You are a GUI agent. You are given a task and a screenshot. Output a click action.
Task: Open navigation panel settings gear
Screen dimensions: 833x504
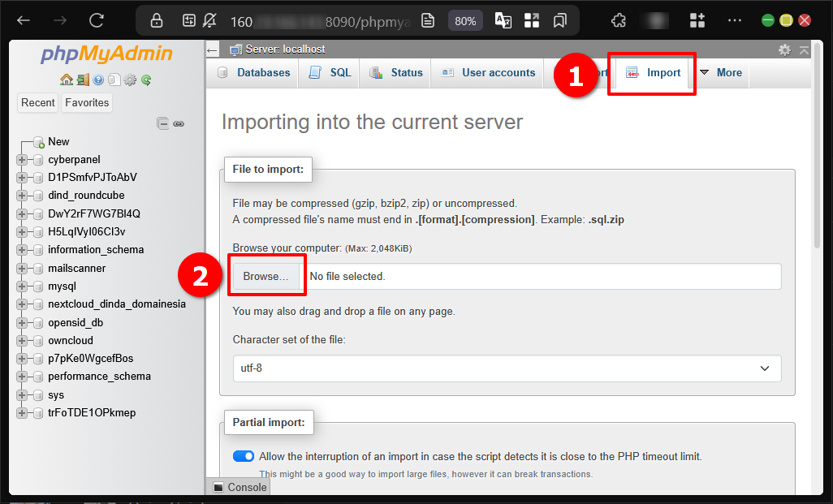(130, 80)
